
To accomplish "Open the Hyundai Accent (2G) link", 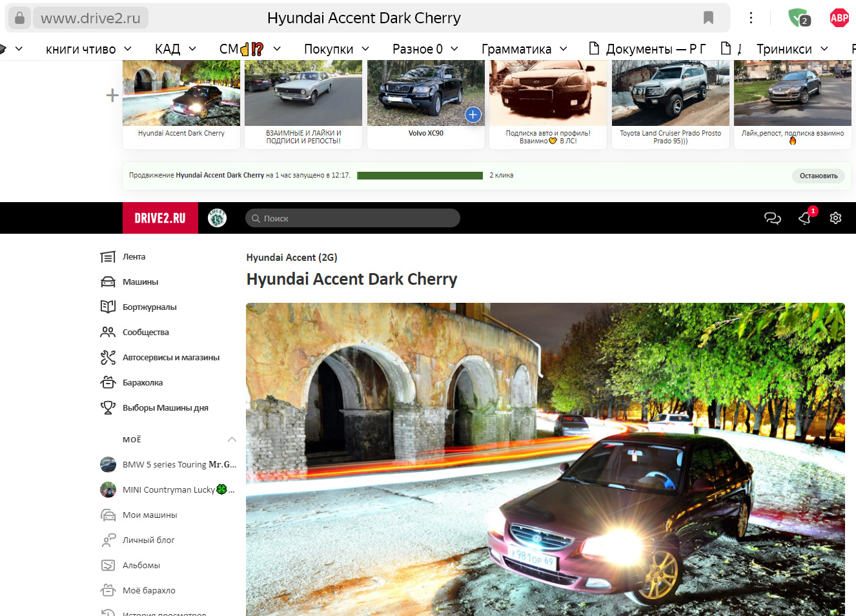I will [x=291, y=258].
